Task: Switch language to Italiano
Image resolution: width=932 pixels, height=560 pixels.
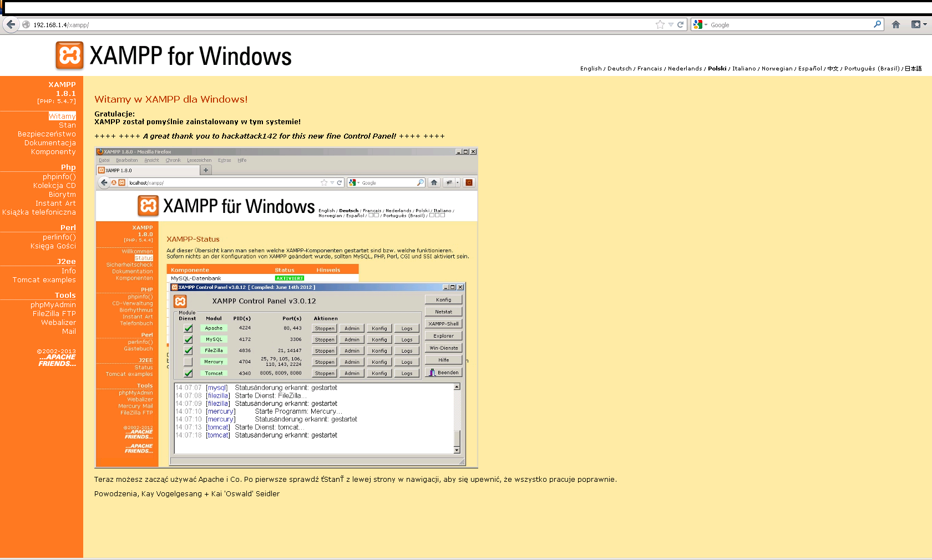Action: point(744,69)
